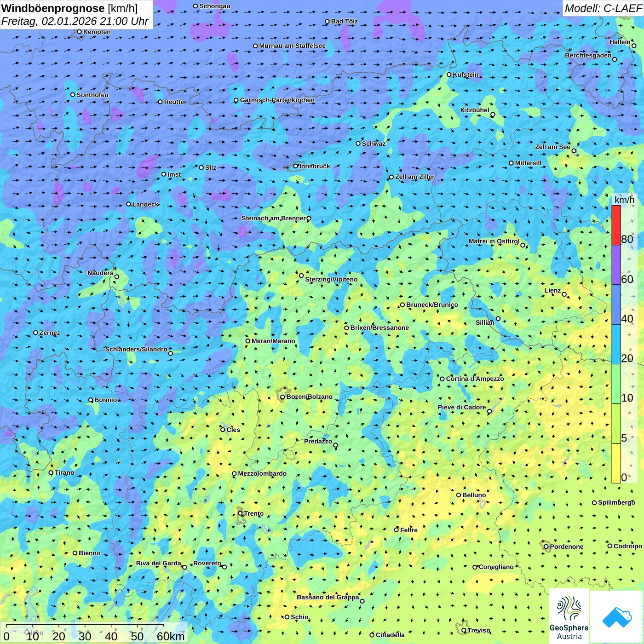Screen dimensions: 644x644
Task: Click the Riva del Garda label
Action: click(x=159, y=563)
